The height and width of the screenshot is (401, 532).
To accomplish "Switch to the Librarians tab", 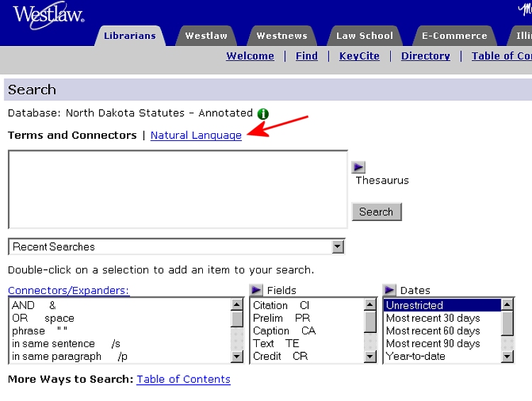I will [x=130, y=35].
